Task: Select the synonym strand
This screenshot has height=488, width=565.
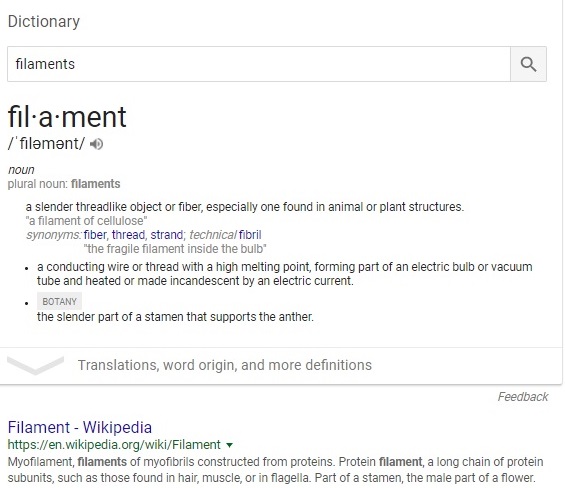Action: tap(166, 235)
